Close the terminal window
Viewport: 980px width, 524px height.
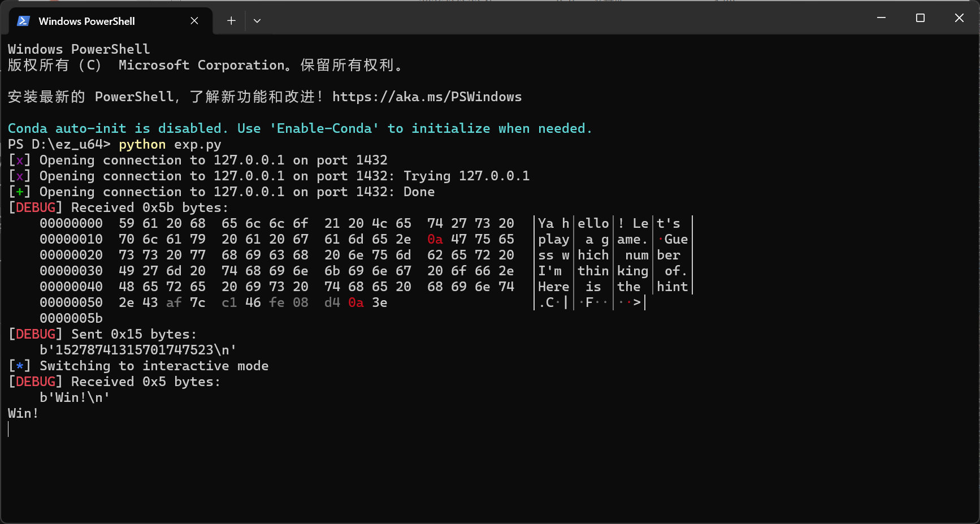[959, 18]
